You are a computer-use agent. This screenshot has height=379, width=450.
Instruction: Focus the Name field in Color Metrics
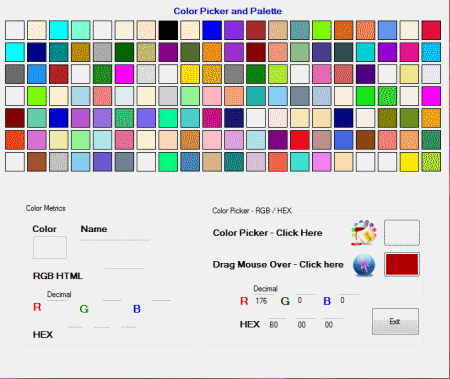pyautogui.click(x=115, y=244)
